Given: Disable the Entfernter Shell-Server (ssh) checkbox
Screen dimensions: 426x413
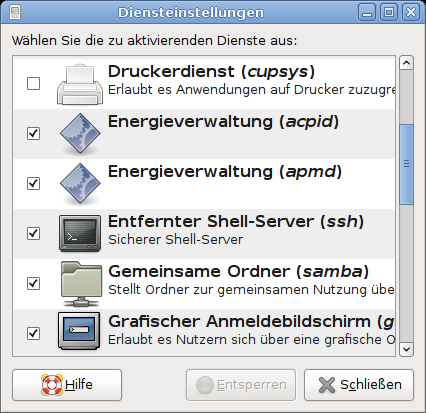Looking at the screenshot, I should pyautogui.click(x=33, y=233).
